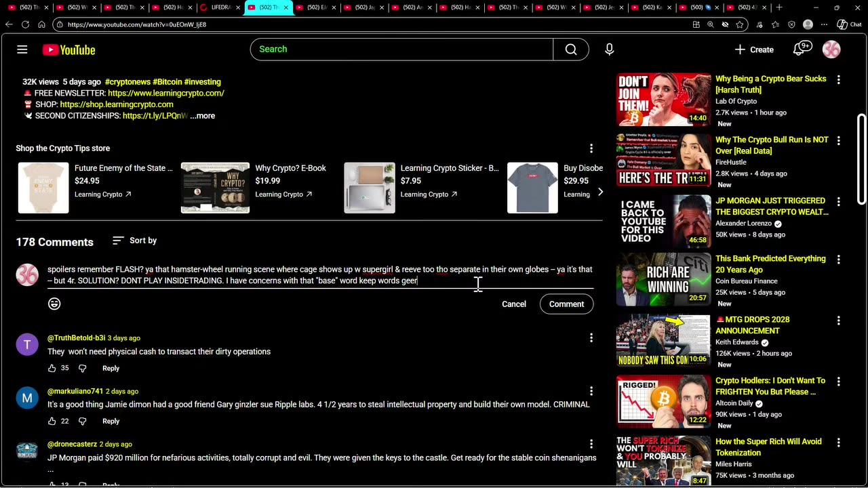The image size is (868, 488).
Task: Expand the description with ...more
Action: (203, 116)
